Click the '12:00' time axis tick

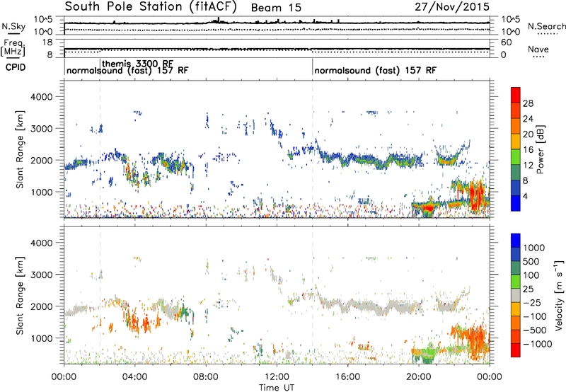(277, 377)
